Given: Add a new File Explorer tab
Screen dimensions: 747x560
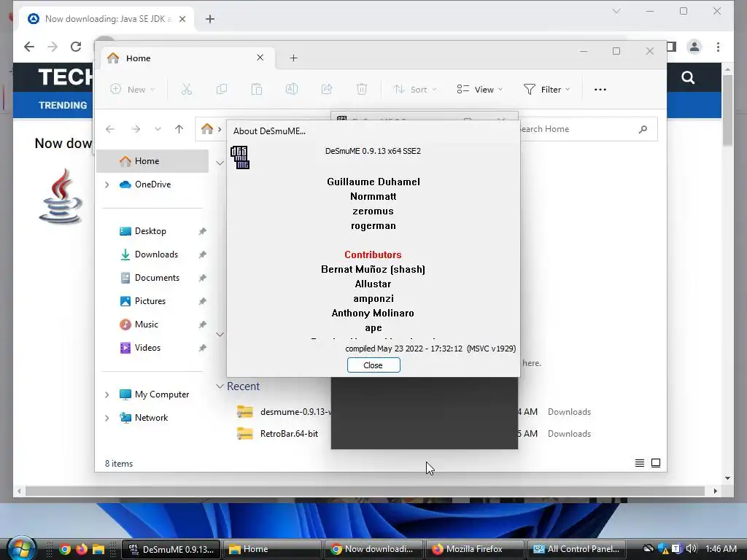Looking at the screenshot, I should [293, 58].
